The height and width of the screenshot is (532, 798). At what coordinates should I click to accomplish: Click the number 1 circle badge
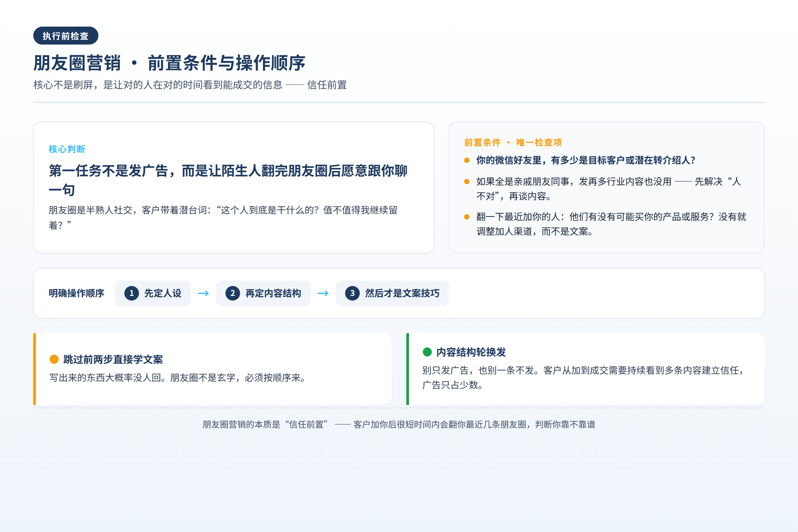pos(132,293)
